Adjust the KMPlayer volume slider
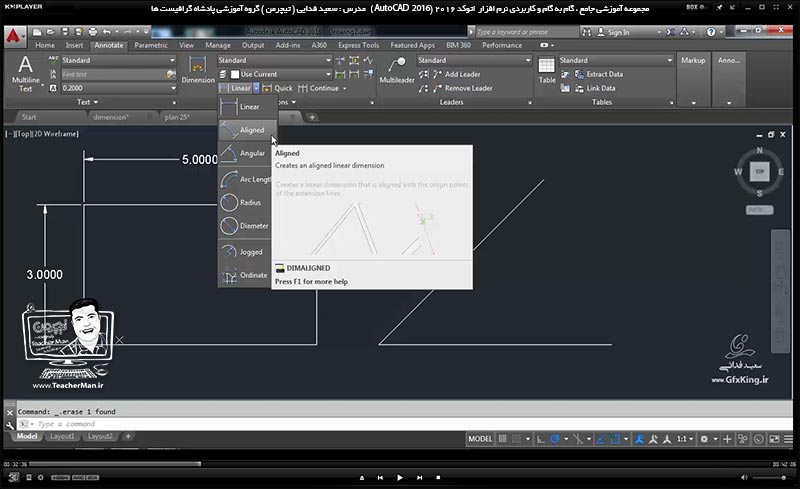 [x=769, y=478]
